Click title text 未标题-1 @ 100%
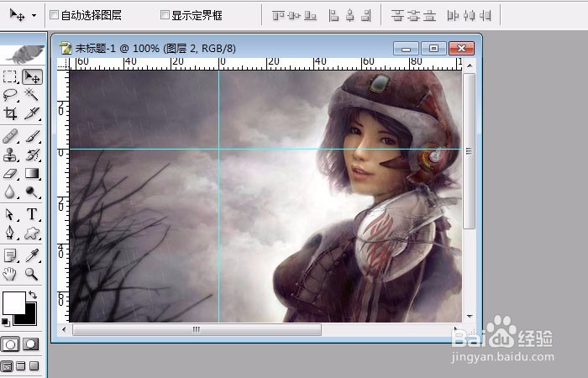The height and width of the screenshot is (378, 588). pyautogui.click(x=118, y=49)
